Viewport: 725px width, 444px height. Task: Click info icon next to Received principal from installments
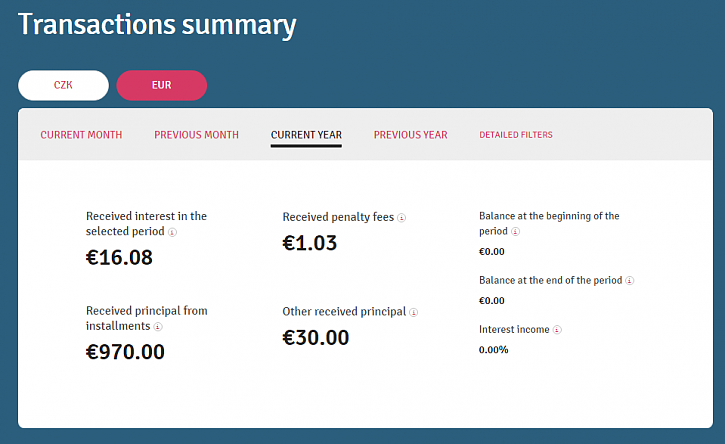click(x=158, y=327)
